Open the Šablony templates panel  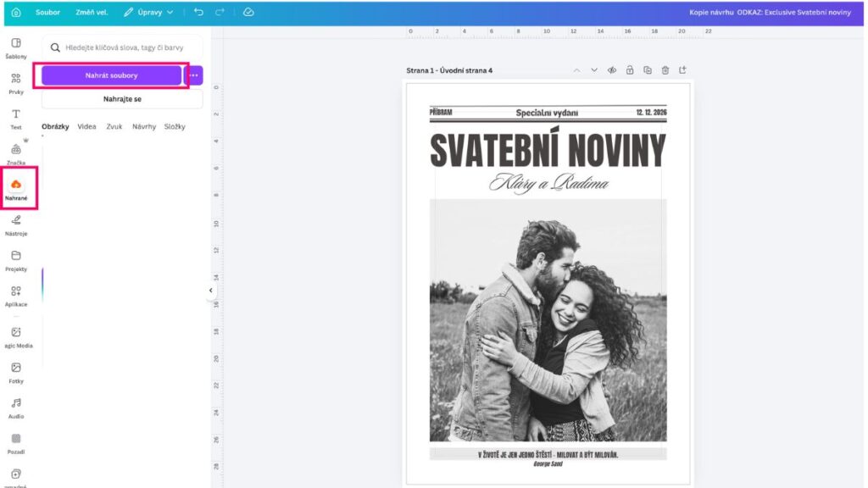click(x=16, y=48)
